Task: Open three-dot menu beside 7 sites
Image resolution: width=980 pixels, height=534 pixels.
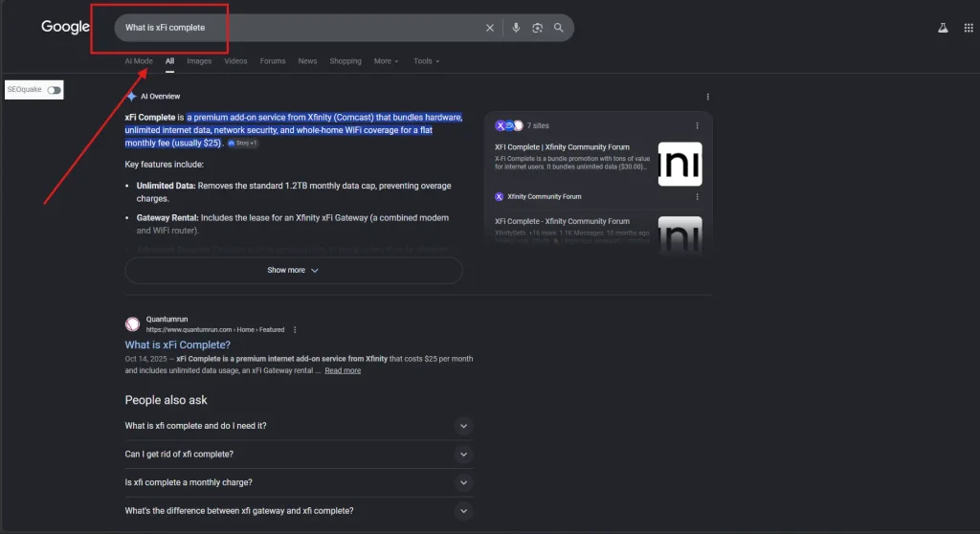Action: 697,125
